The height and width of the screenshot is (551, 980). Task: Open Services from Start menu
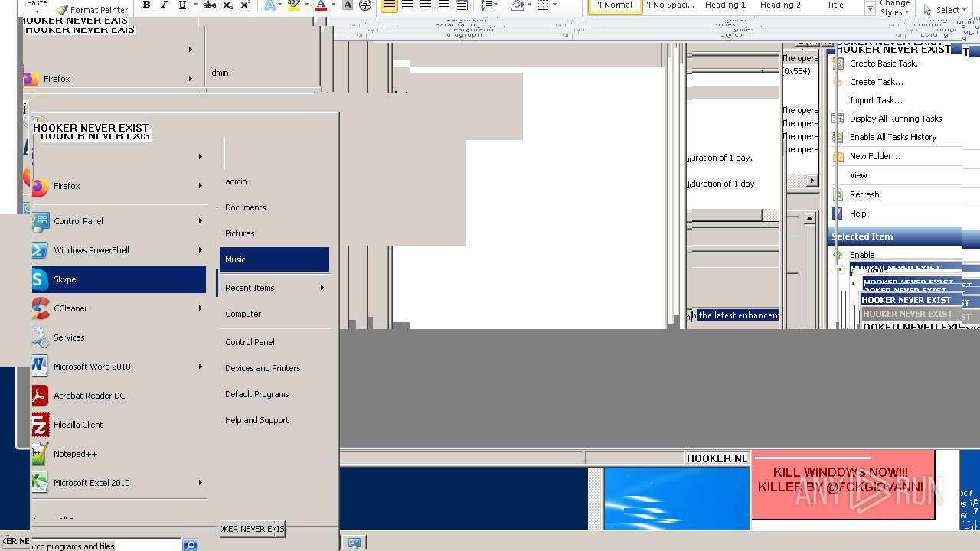point(119,337)
